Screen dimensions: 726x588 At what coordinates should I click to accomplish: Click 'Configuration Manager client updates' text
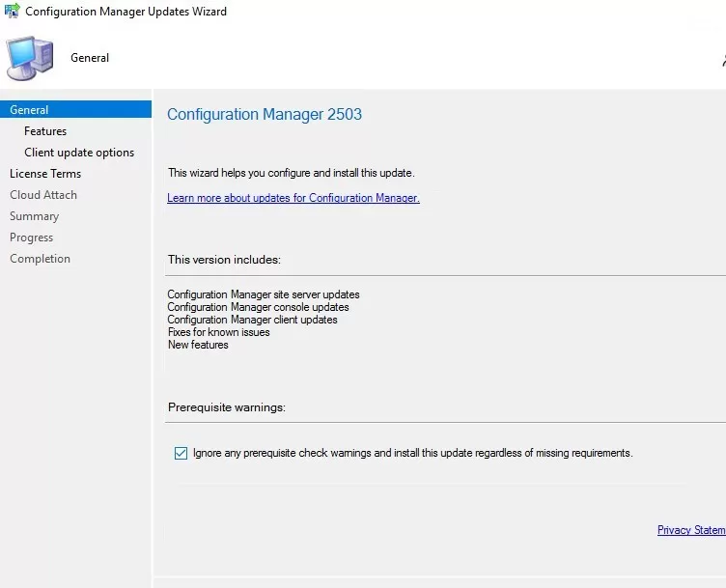pyautogui.click(x=252, y=320)
